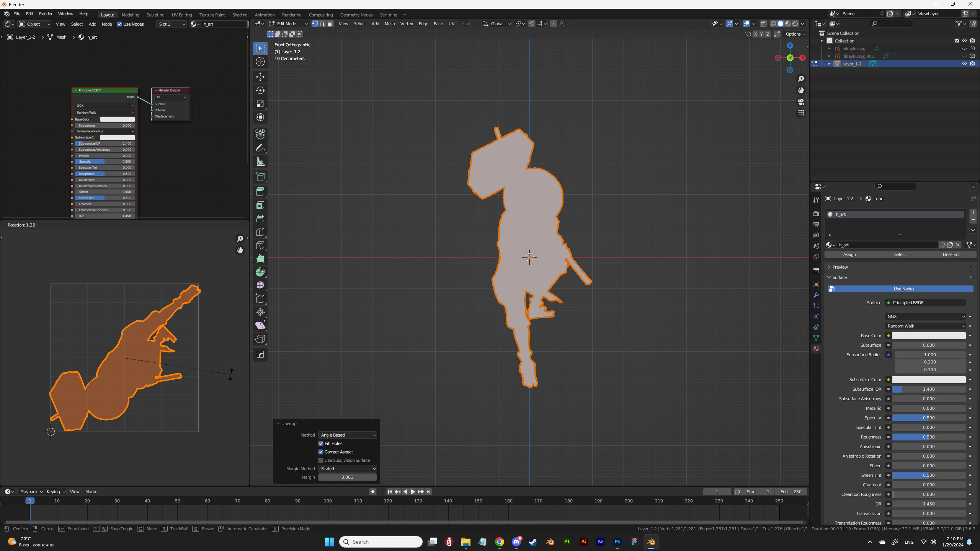Screen dimensions: 980x551
Task: Open Modifier properties wrench tab
Action: (x=816, y=295)
